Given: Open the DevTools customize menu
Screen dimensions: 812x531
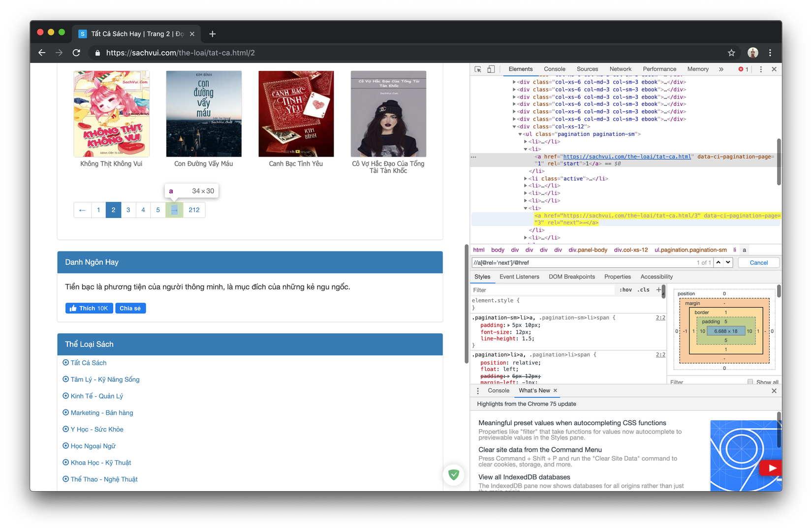Looking at the screenshot, I should (761, 69).
